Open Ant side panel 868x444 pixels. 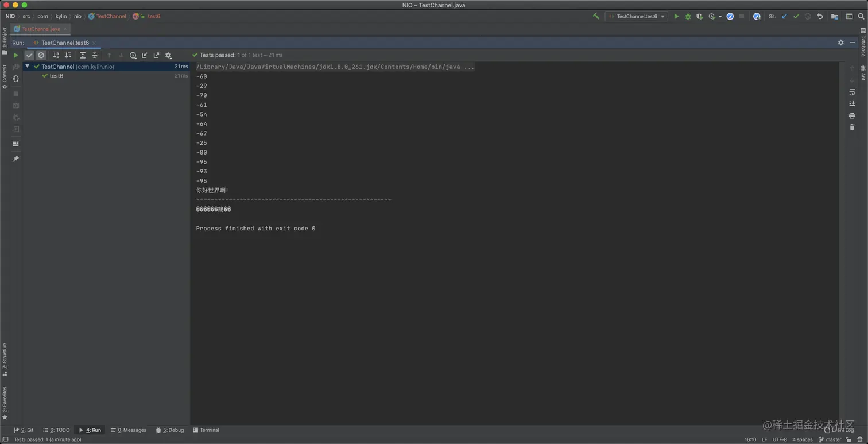pyautogui.click(x=863, y=73)
